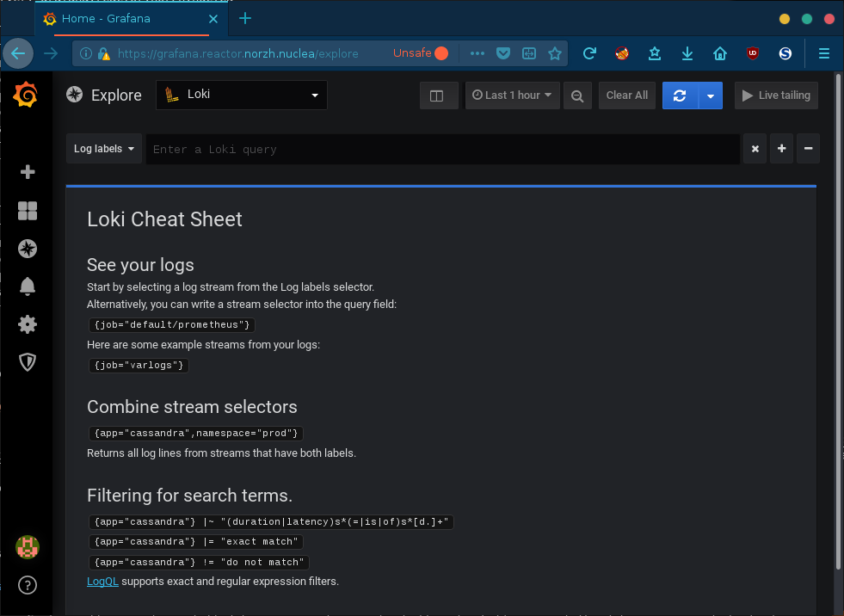Screen dimensions: 844x616
Task: Open the browser downloads arrow icon
Action: (x=687, y=53)
